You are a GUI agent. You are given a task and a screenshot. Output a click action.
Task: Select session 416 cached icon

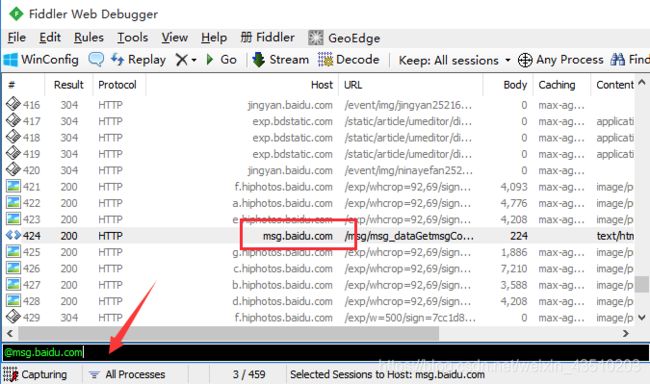pyautogui.click(x=13, y=104)
